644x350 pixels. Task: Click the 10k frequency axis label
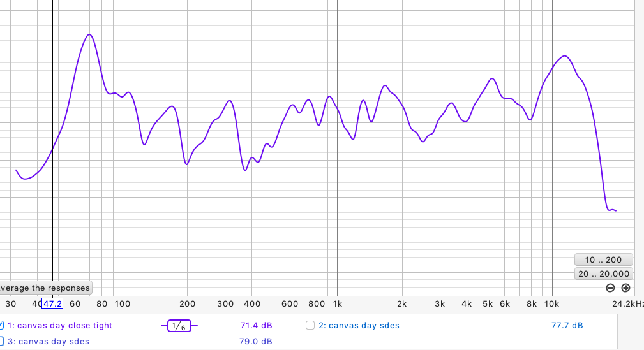coord(551,303)
